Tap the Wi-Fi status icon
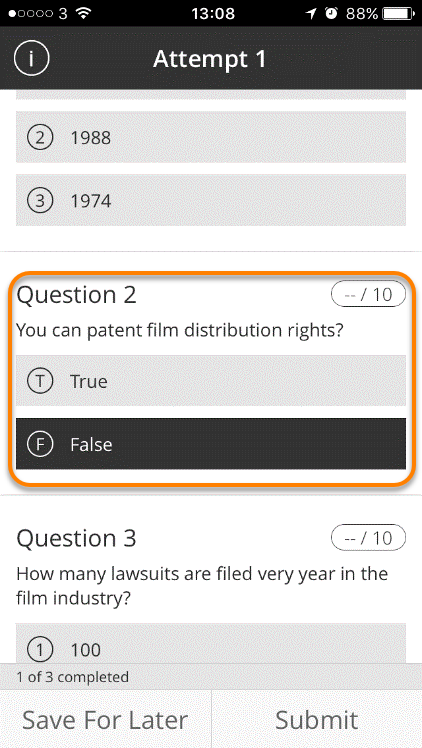 (84, 13)
